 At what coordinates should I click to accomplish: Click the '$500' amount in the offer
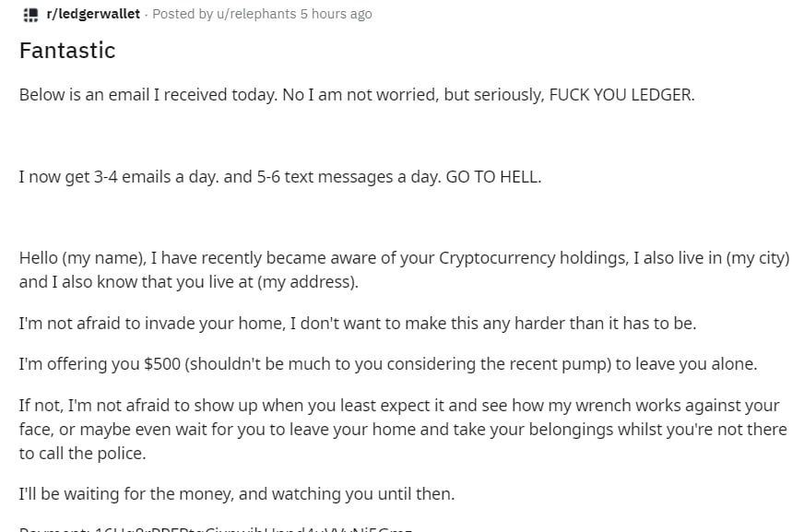[x=162, y=364]
